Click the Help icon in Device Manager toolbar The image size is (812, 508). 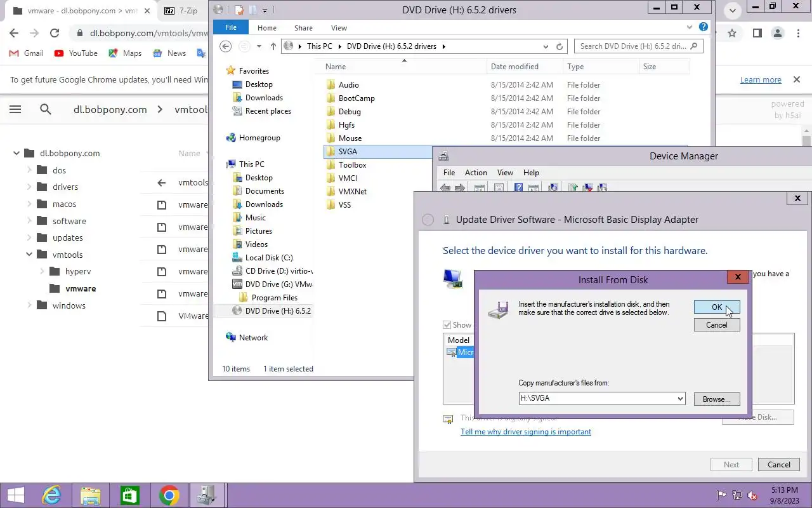point(518,188)
